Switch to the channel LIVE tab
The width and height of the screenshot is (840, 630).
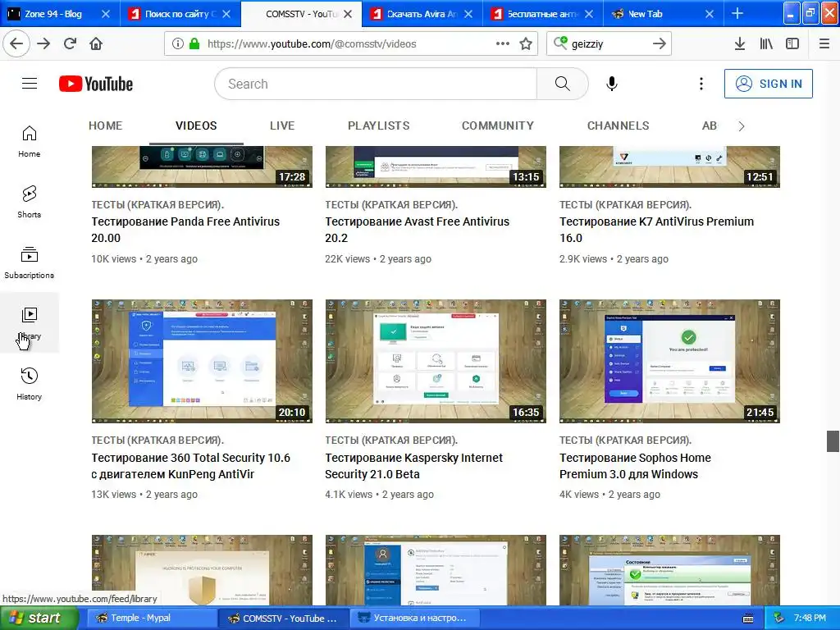pos(282,126)
